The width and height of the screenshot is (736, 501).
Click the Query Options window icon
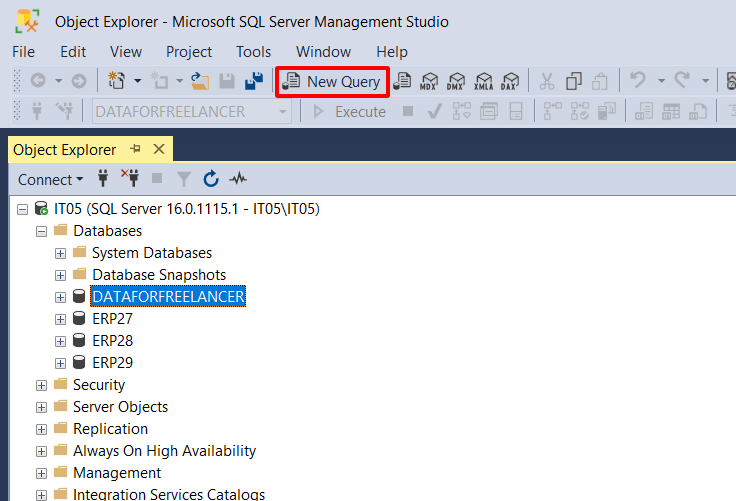click(489, 112)
